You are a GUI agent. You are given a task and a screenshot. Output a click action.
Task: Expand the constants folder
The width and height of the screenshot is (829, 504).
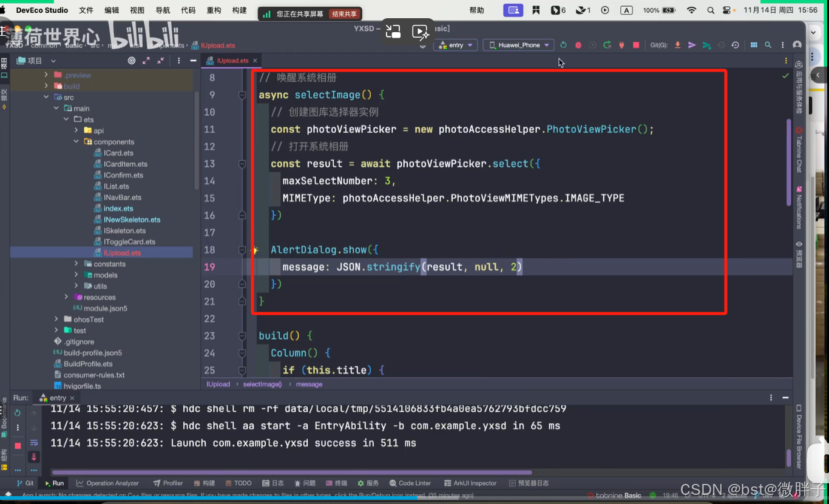[76, 264]
